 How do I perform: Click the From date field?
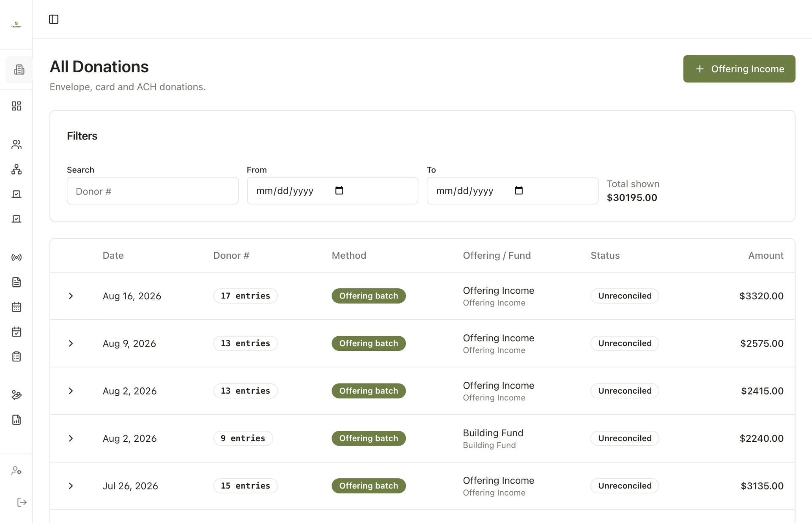tap(332, 191)
